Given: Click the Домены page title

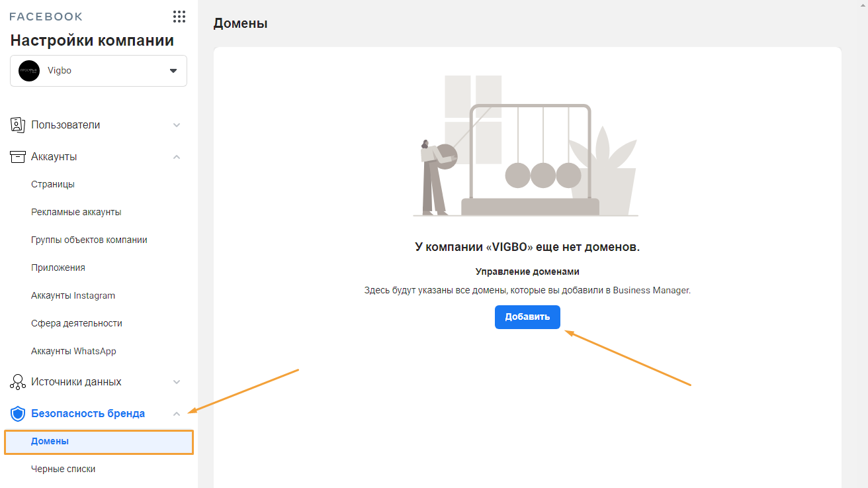Looking at the screenshot, I should (240, 23).
